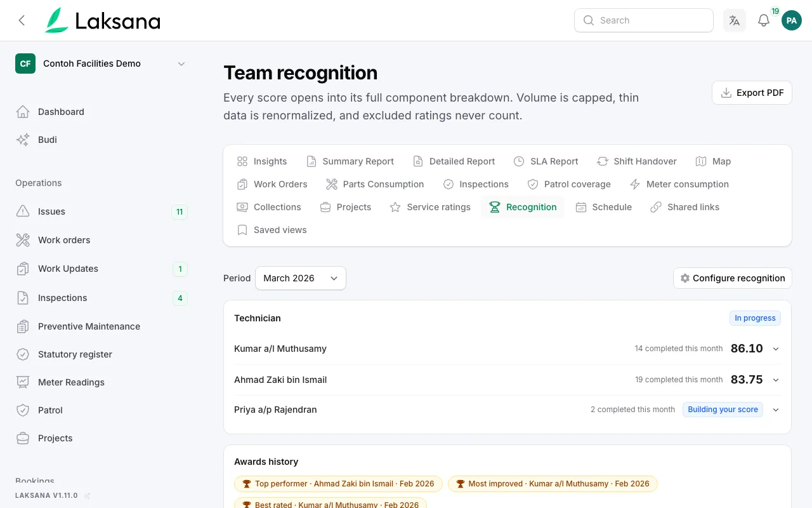
Task: Open the Meter consumption tab
Action: tap(679, 184)
